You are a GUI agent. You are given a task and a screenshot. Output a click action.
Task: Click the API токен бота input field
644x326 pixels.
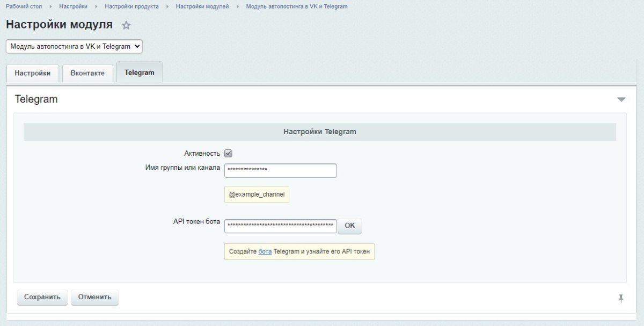tap(282, 226)
